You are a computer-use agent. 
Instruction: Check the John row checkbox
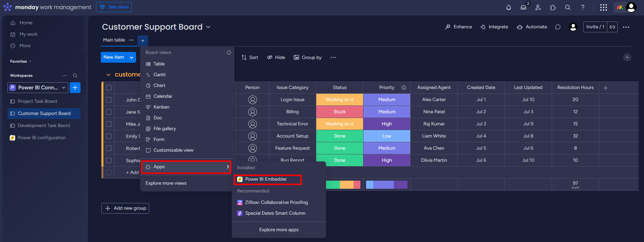109,100
